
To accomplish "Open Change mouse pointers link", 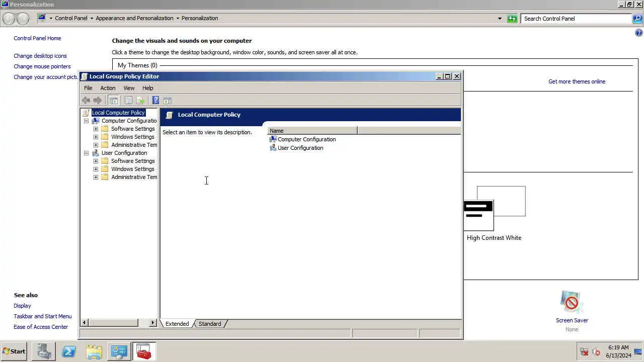I will coord(42,66).
